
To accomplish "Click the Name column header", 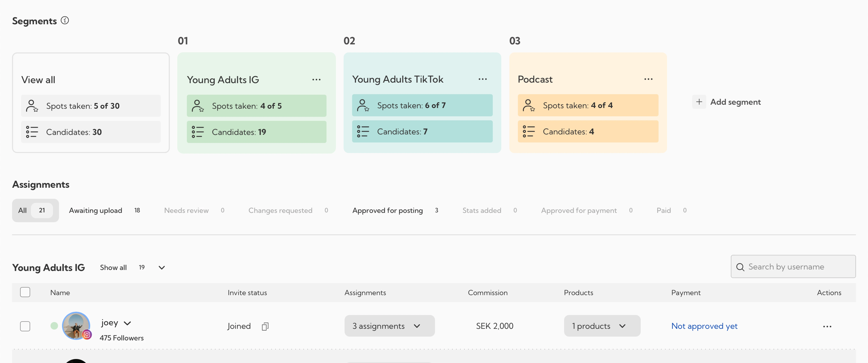I will pyautogui.click(x=60, y=293).
